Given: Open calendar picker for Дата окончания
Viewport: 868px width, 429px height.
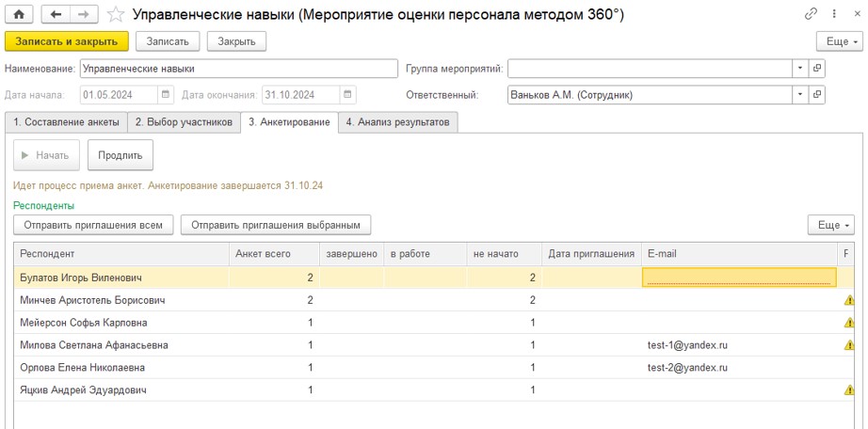Looking at the screenshot, I should coord(347,95).
